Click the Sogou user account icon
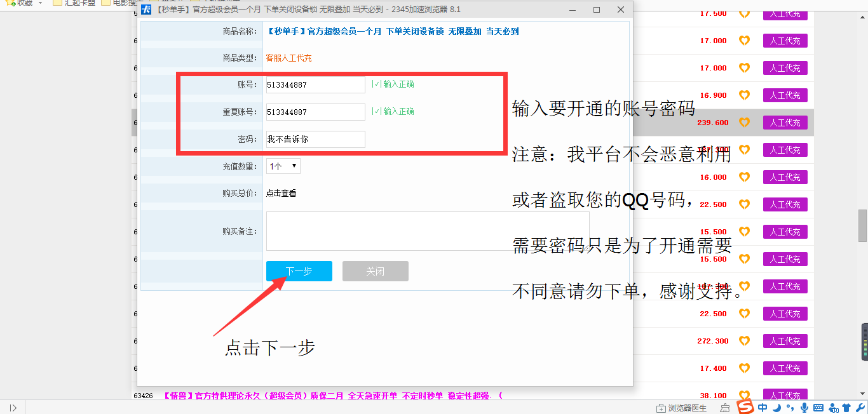Screen dimensions: 868x414 [834, 407]
